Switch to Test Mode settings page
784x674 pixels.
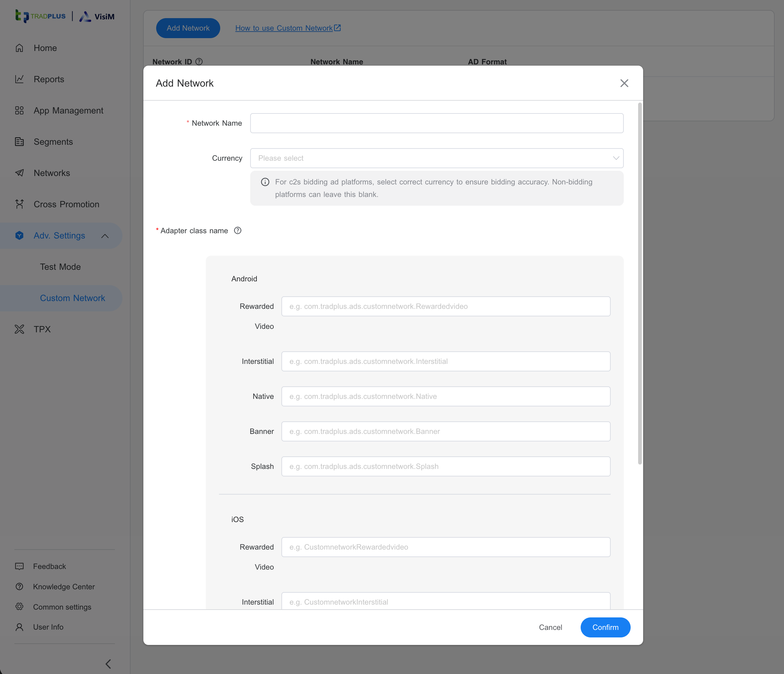[x=60, y=267]
